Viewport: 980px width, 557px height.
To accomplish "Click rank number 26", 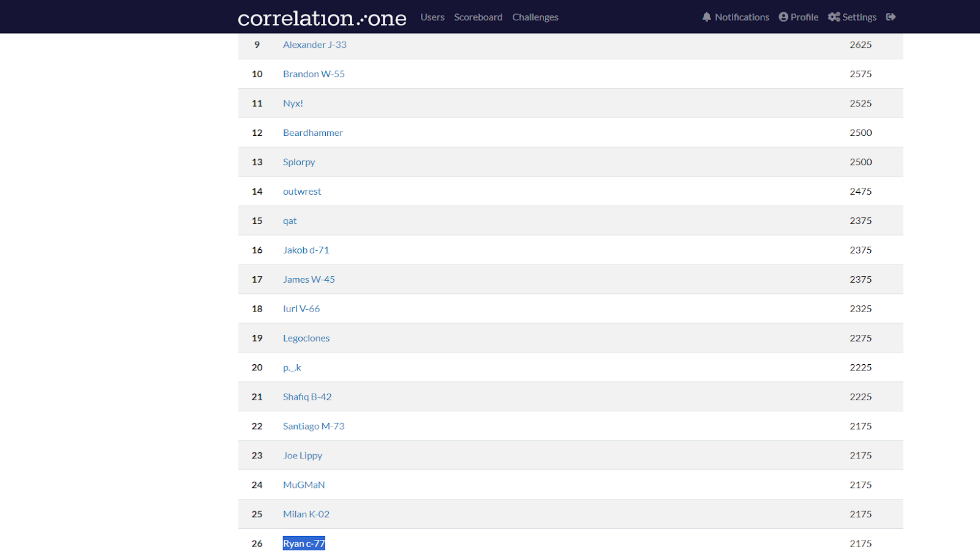I will click(x=257, y=544).
